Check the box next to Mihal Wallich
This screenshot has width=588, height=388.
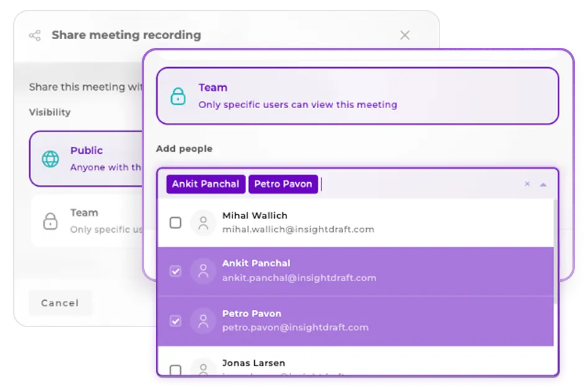click(175, 223)
